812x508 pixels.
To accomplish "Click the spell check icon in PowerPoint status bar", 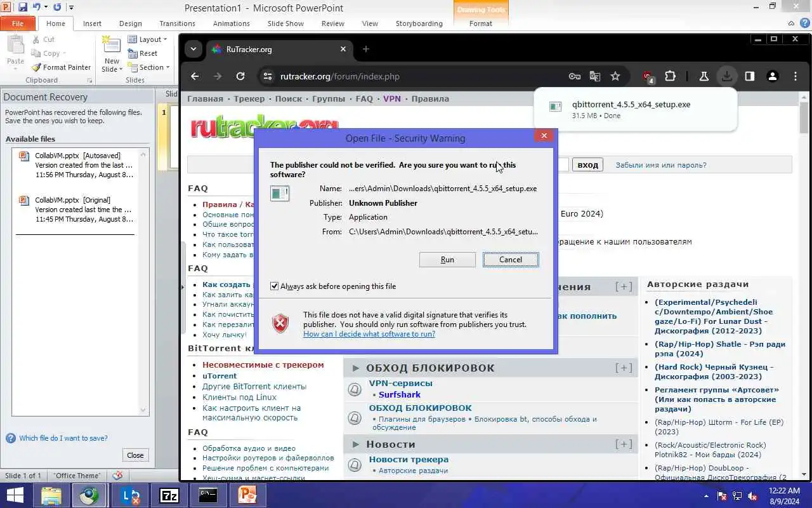I will [117, 476].
